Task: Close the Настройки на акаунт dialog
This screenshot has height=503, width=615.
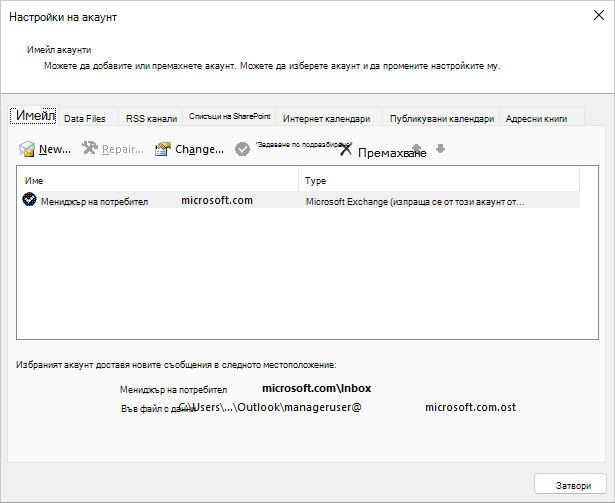Action: [599, 15]
